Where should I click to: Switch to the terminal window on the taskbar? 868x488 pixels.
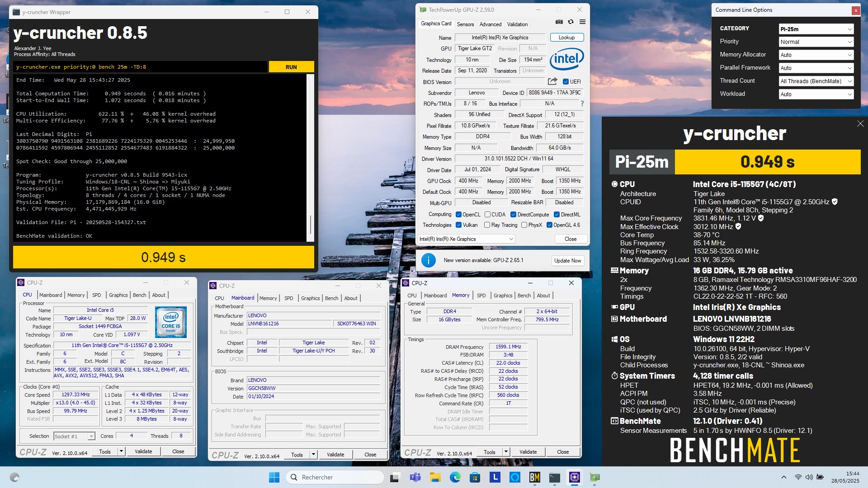[555, 477]
